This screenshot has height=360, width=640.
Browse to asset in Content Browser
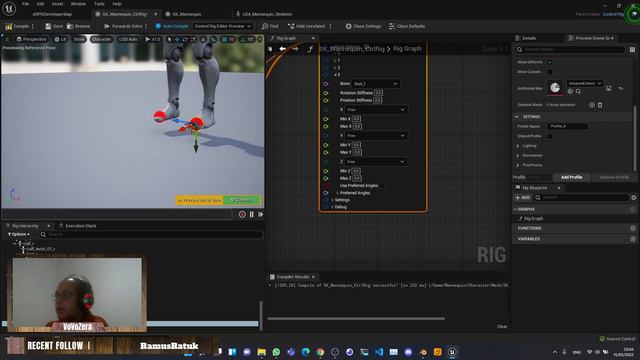coord(78,26)
